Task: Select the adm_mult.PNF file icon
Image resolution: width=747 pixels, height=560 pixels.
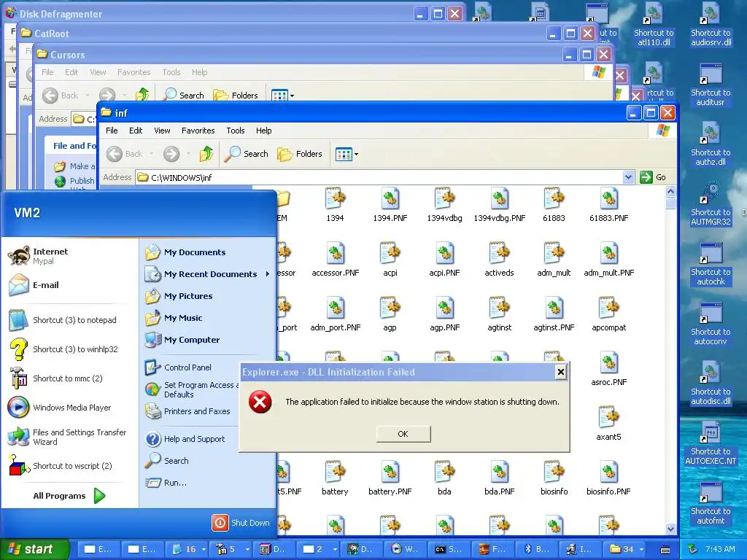Action: pos(609,253)
